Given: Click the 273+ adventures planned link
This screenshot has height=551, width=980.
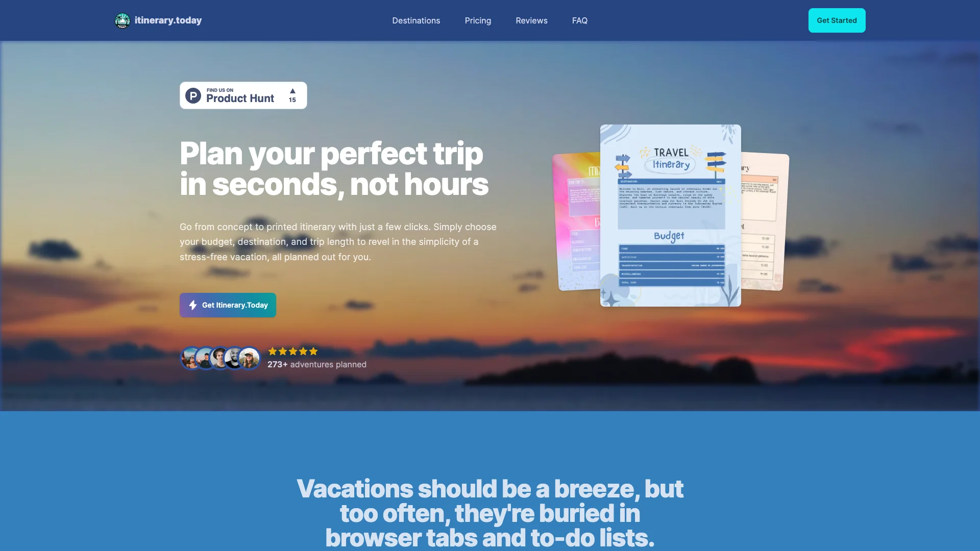Looking at the screenshot, I should [316, 364].
